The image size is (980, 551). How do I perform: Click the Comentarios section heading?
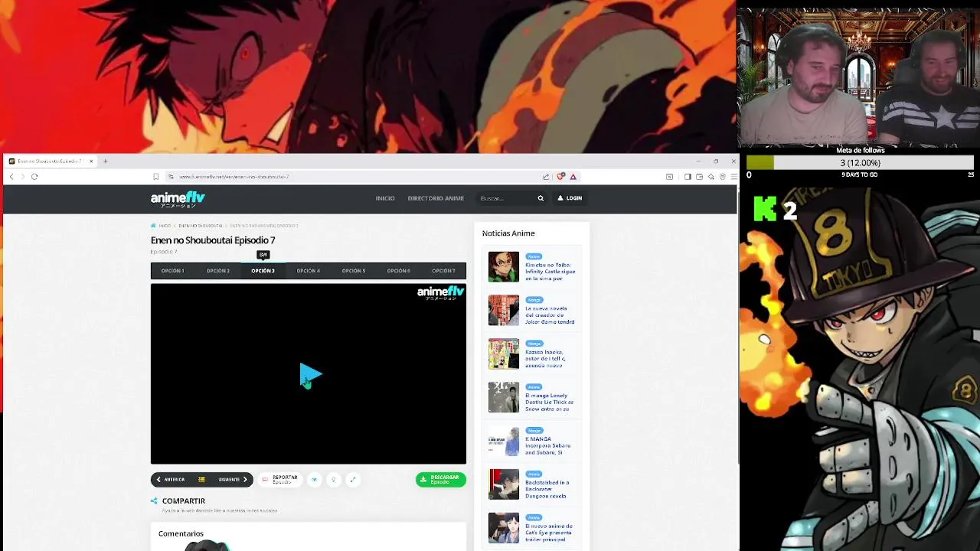coord(181,533)
